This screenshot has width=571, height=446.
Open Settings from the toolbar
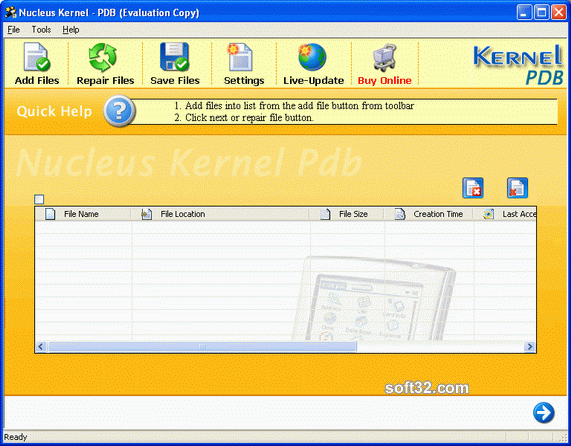click(240, 57)
